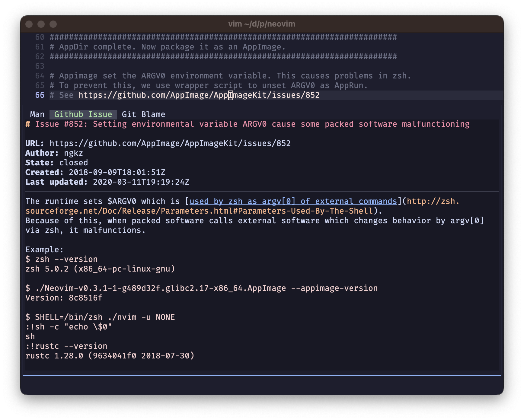524x420 pixels.
Task: Click the URL field github.com issue address
Action: click(170, 143)
